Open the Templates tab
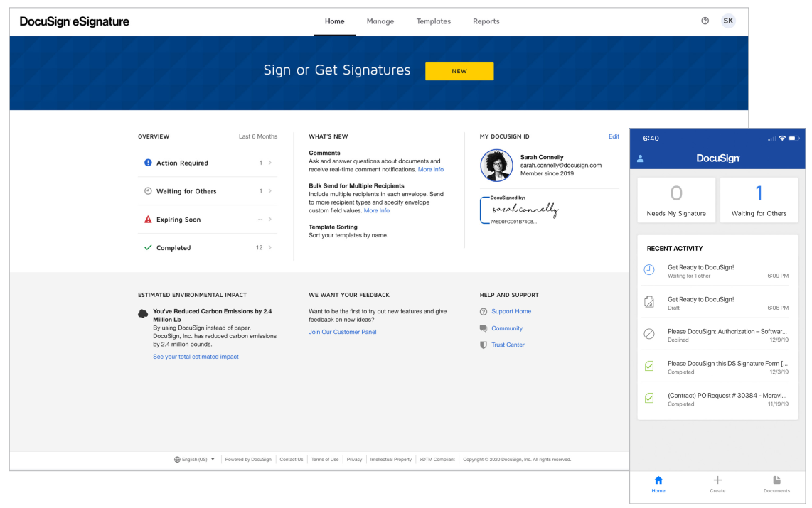812x508 pixels. click(x=434, y=21)
